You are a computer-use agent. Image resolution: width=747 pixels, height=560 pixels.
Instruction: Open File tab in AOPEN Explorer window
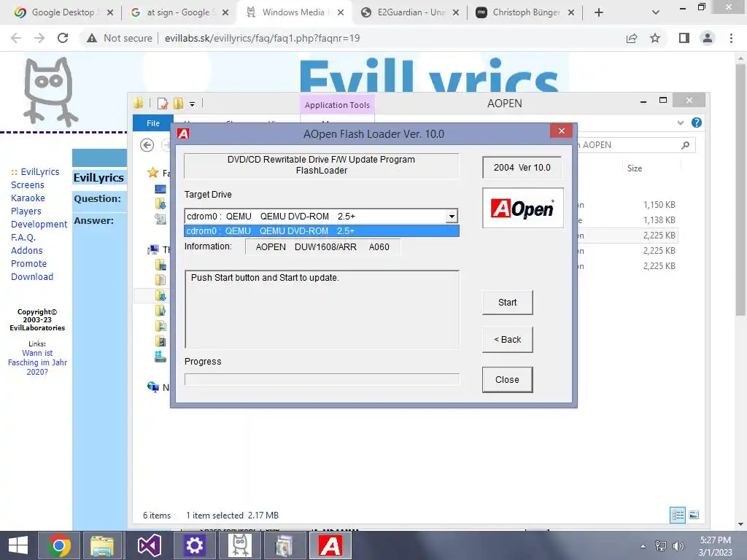153,123
